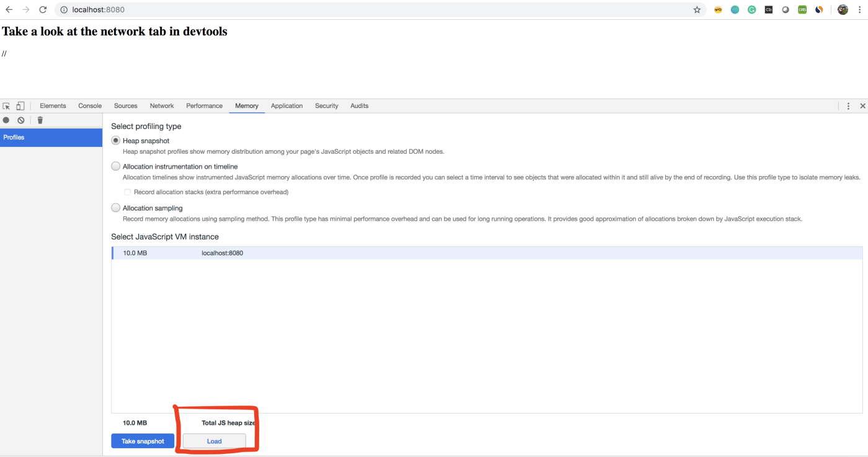Enable Record allocation stacks checkbox
The image size is (868, 457).
(x=128, y=192)
